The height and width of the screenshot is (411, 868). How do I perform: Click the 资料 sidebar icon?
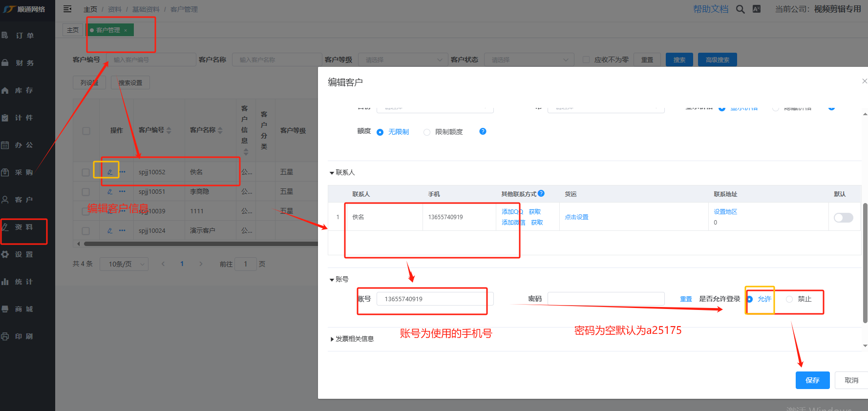pyautogui.click(x=5, y=227)
